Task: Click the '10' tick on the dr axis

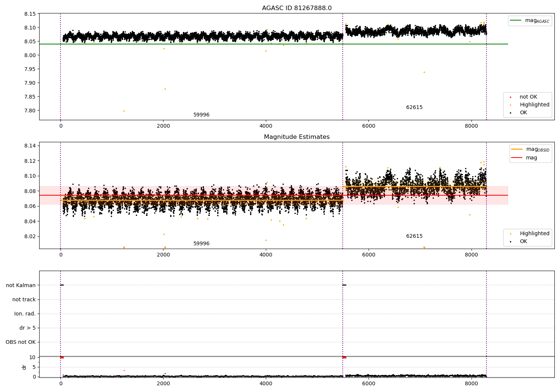Action: pos(32,357)
